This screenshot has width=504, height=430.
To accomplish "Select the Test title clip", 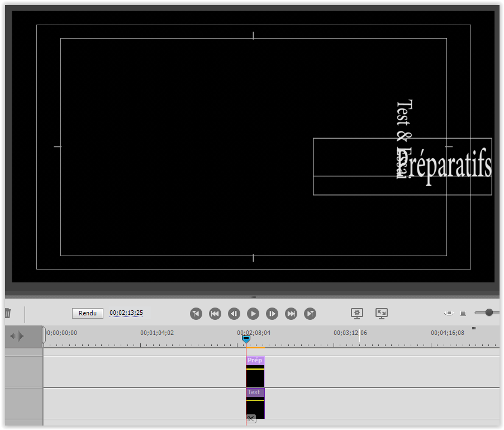I will click(x=255, y=403).
